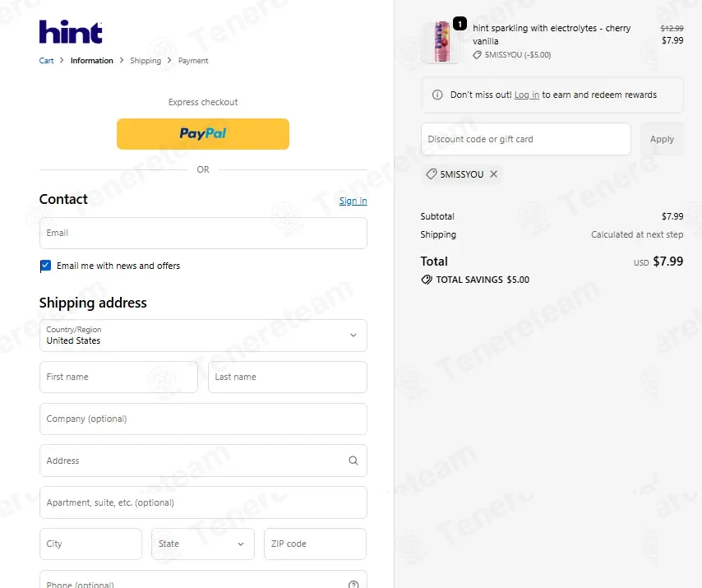Screen dimensions: 702x588
Task: Click the hint logo
Action: pos(71,32)
